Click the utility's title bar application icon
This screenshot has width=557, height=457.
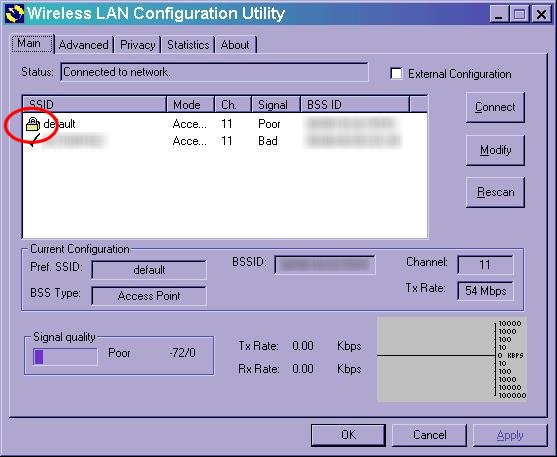coord(15,14)
